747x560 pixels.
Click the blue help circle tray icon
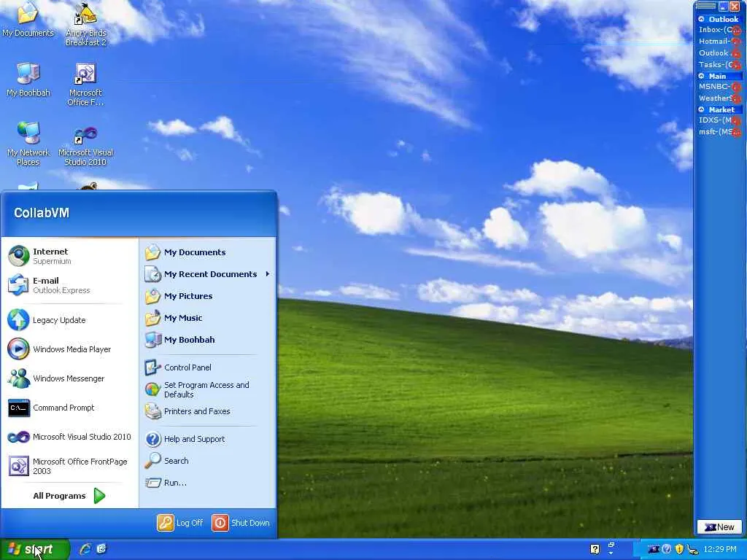[x=667, y=549]
